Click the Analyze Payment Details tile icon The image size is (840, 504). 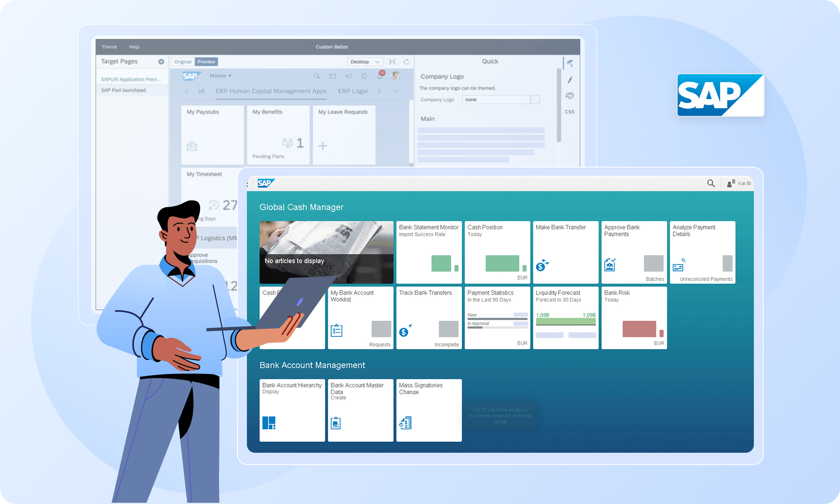pos(679,265)
